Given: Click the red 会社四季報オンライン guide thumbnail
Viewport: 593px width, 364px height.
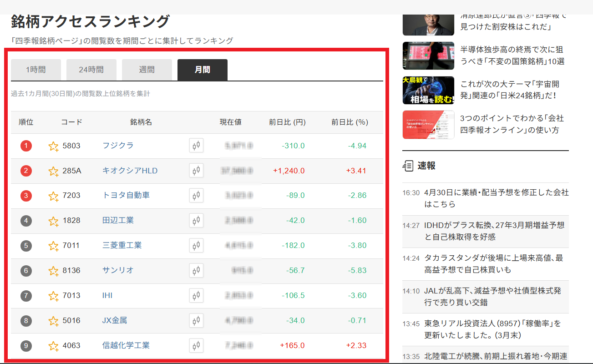Looking at the screenshot, I should coord(428,125).
